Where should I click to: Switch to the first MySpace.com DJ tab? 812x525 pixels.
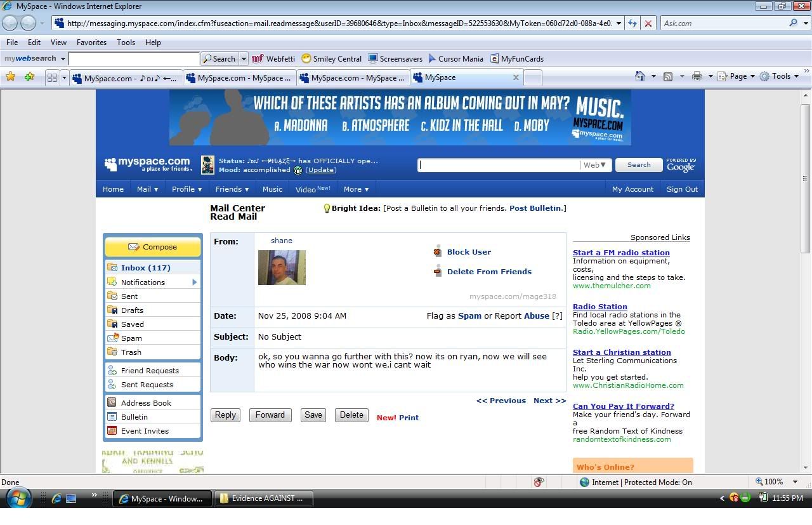(126, 78)
